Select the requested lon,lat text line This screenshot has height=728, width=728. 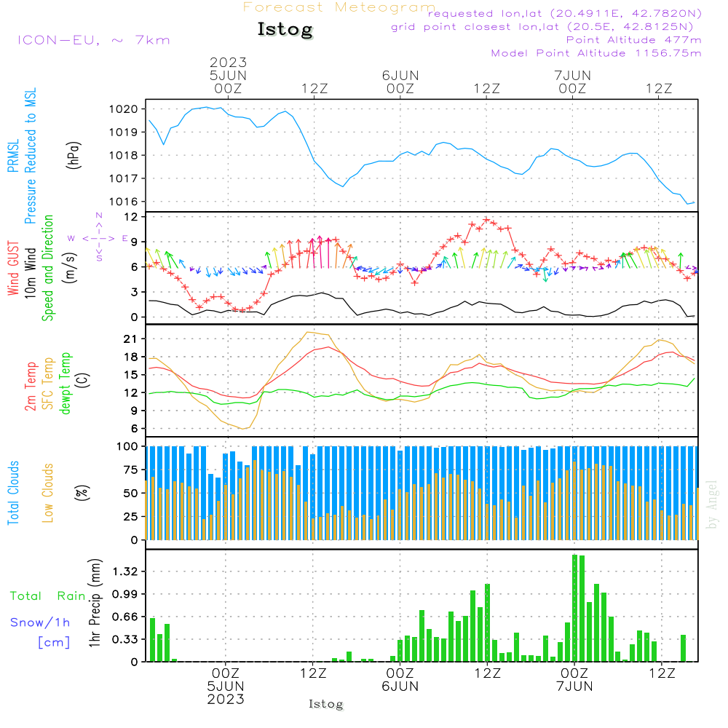pos(565,14)
